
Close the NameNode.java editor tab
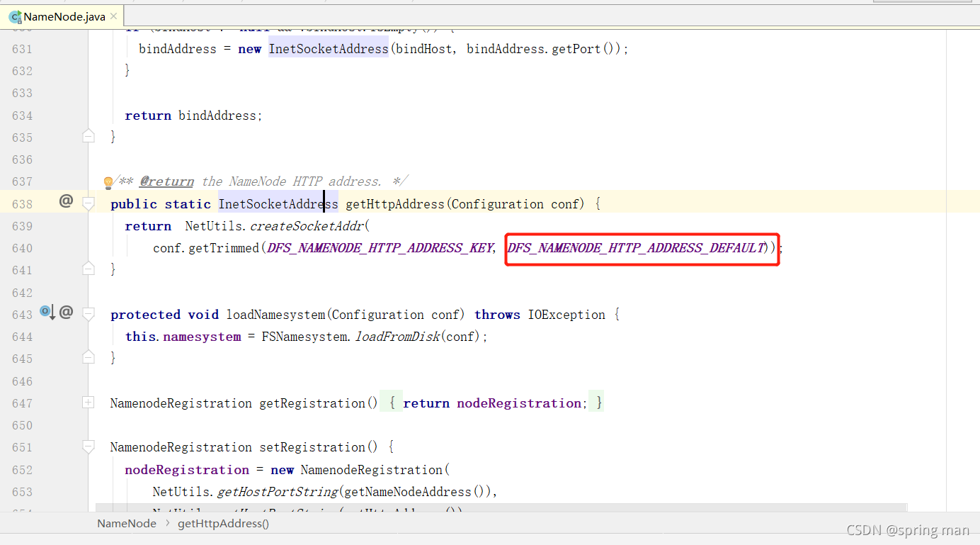pyautogui.click(x=114, y=16)
